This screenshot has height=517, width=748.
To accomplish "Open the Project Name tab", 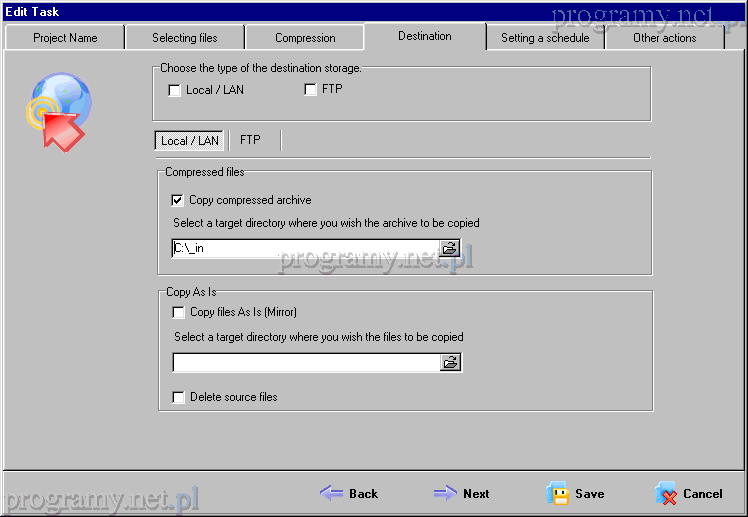I will coord(65,38).
